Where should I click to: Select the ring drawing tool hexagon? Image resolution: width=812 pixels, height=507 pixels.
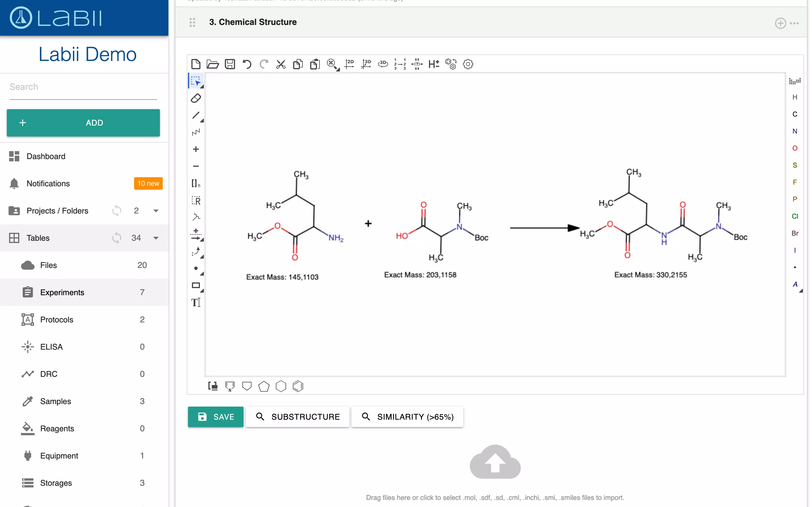(x=281, y=386)
